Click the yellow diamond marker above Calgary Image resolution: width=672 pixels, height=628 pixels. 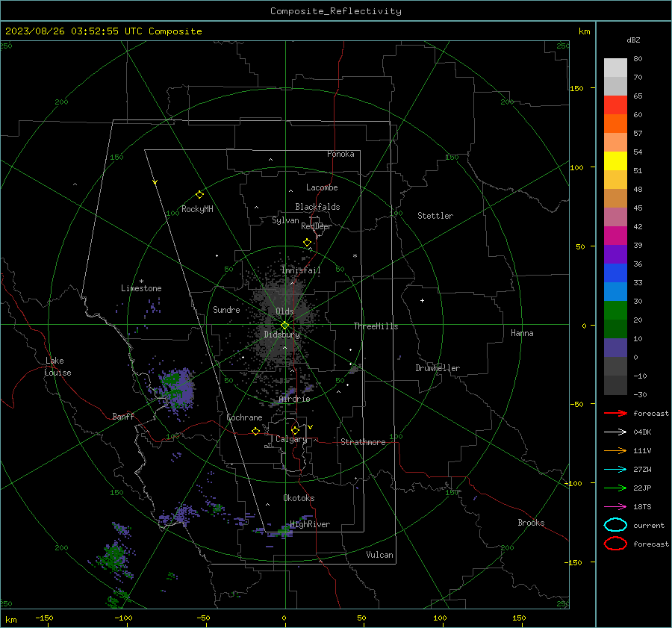(x=295, y=430)
